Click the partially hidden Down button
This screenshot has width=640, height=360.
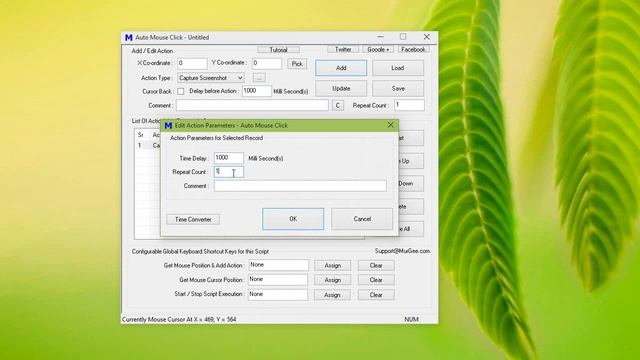pos(411,184)
